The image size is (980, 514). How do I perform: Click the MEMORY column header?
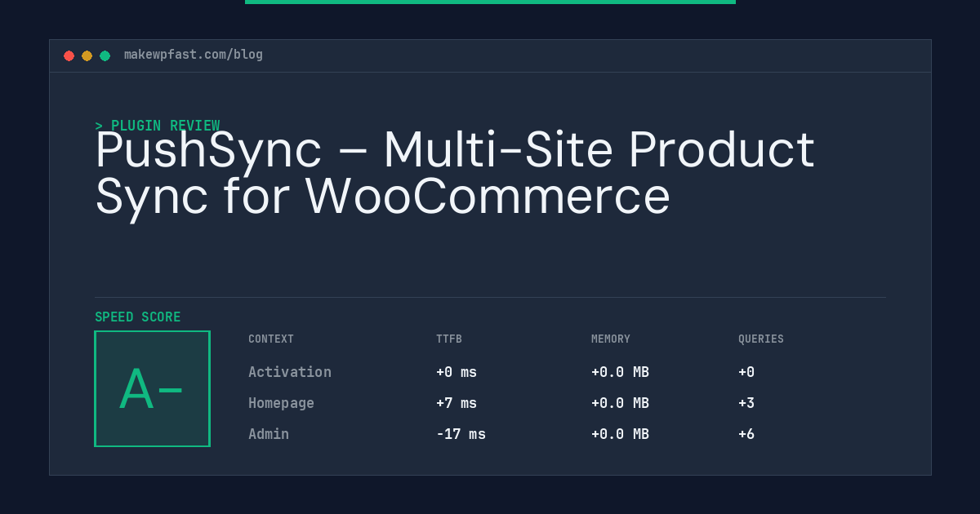(611, 339)
